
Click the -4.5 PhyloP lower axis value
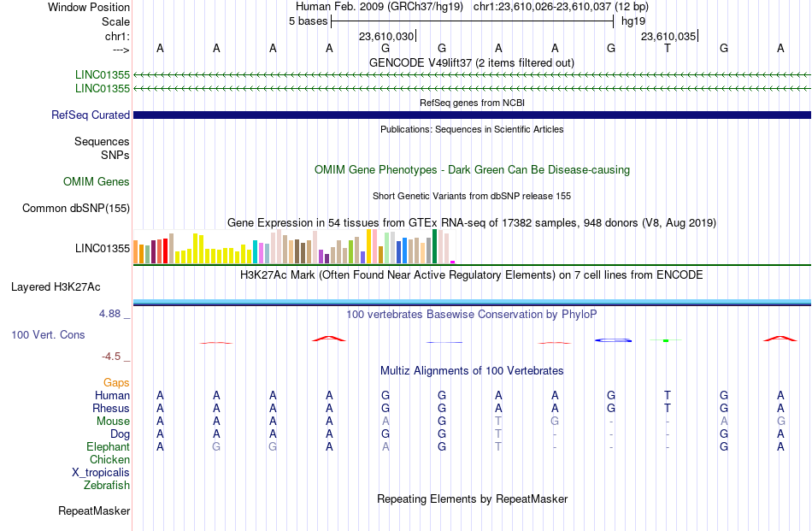coord(111,357)
